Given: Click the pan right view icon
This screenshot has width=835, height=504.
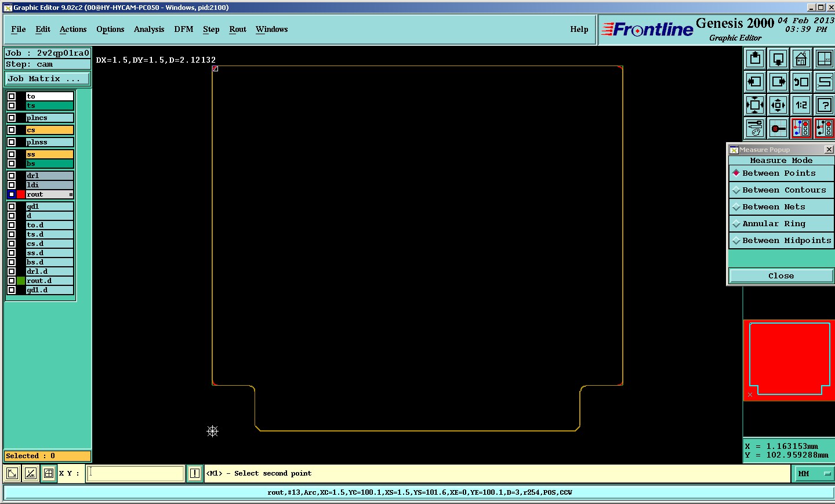Looking at the screenshot, I should coord(778,82).
